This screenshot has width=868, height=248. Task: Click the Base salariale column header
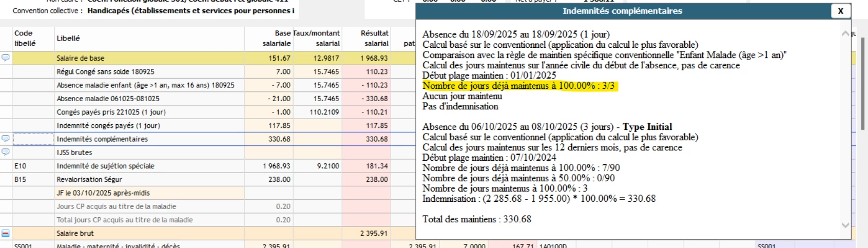point(277,39)
